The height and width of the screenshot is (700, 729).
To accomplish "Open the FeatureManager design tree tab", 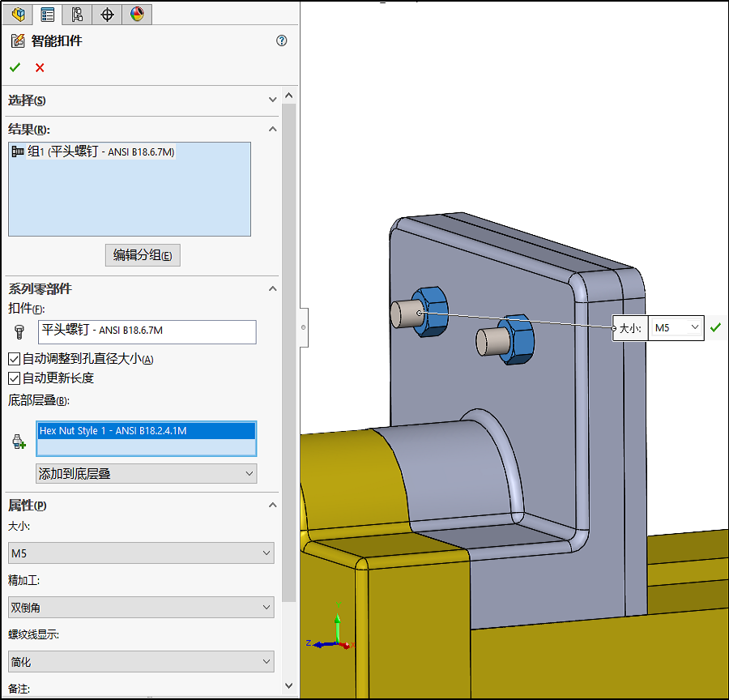I will pos(19,14).
